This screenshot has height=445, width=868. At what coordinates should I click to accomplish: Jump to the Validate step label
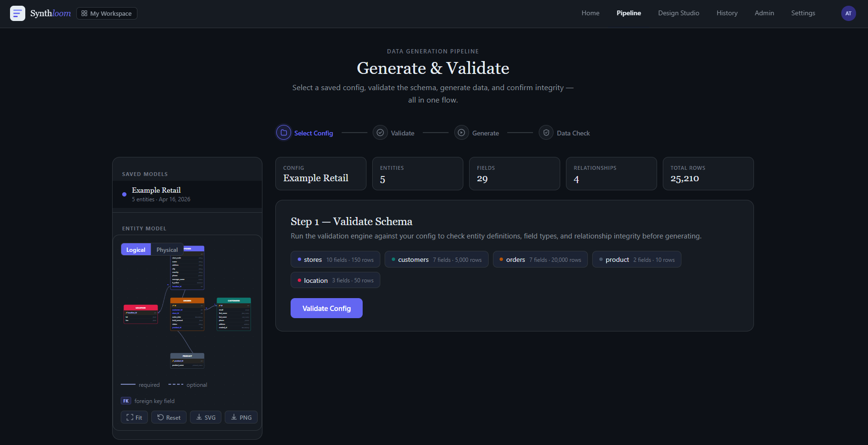(x=403, y=133)
